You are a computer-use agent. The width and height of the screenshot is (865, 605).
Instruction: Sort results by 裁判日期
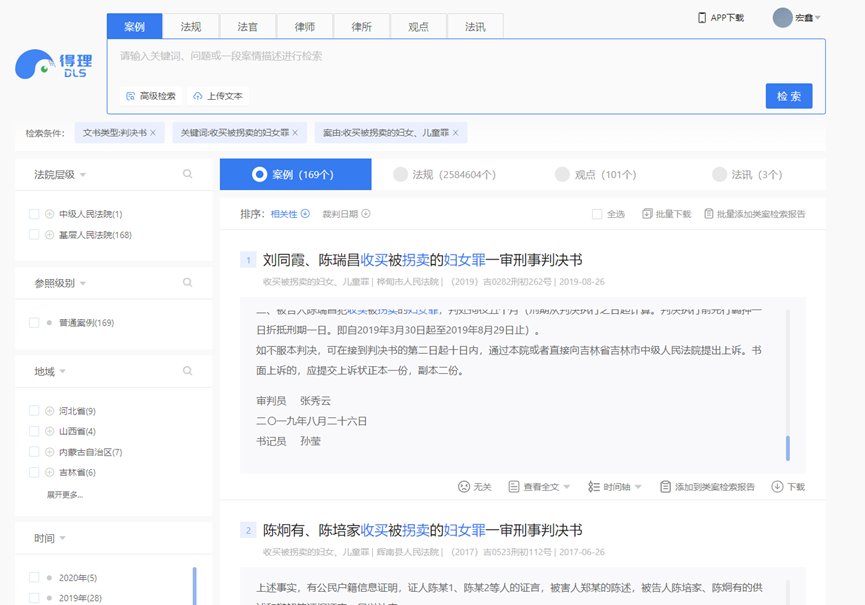click(x=346, y=214)
